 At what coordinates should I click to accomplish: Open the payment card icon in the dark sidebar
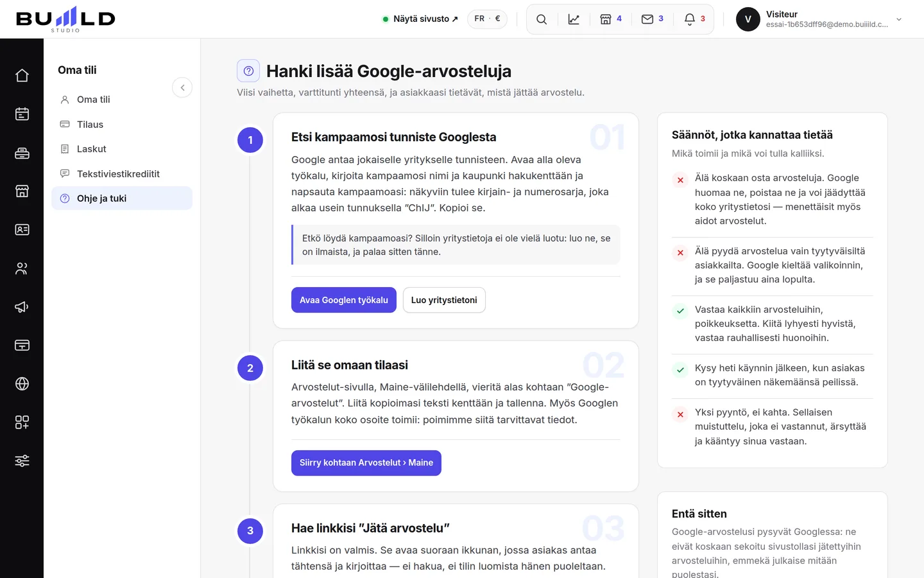(22, 346)
